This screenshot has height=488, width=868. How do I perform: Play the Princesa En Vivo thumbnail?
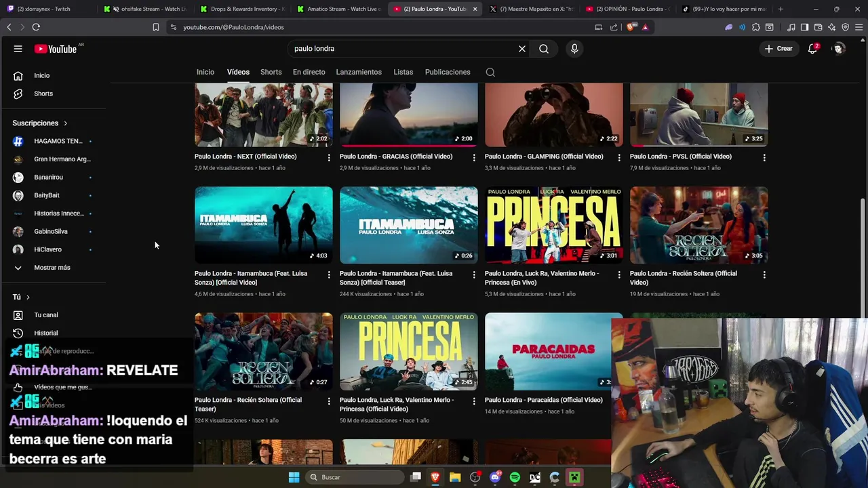pos(553,225)
